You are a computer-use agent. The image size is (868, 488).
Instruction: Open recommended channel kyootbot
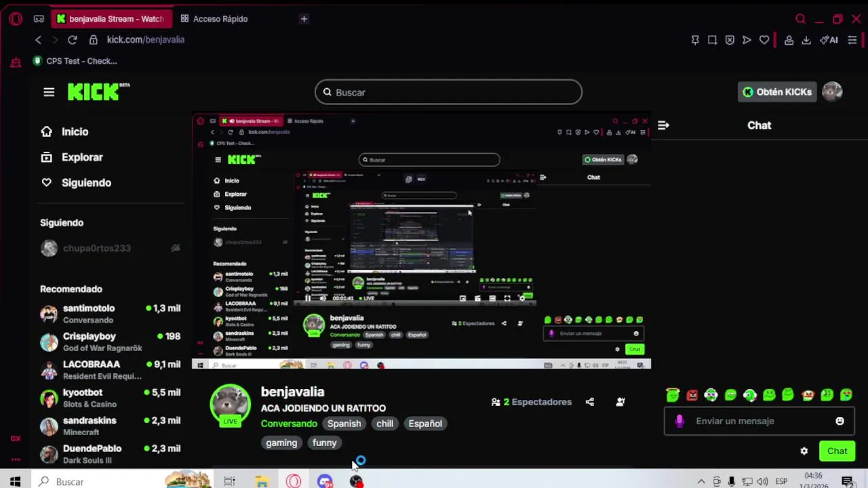tap(111, 398)
